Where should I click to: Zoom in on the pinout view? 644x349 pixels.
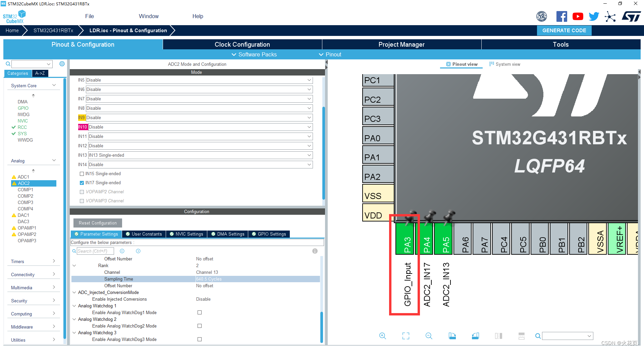coord(383,336)
